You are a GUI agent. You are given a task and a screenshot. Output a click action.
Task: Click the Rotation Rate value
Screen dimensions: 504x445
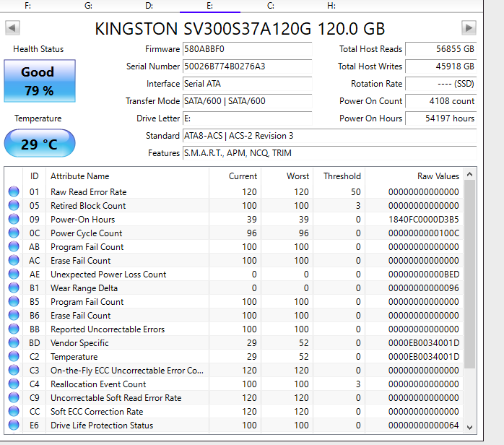[x=440, y=84]
